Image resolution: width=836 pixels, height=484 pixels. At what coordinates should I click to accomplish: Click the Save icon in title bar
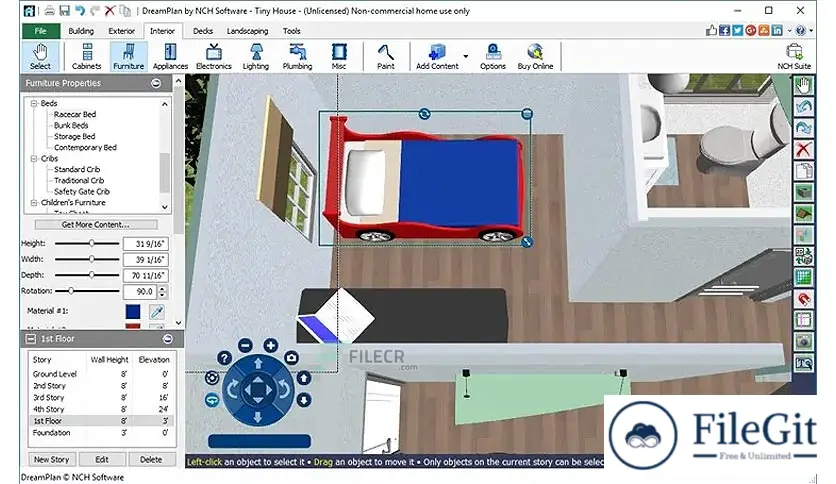point(65,11)
